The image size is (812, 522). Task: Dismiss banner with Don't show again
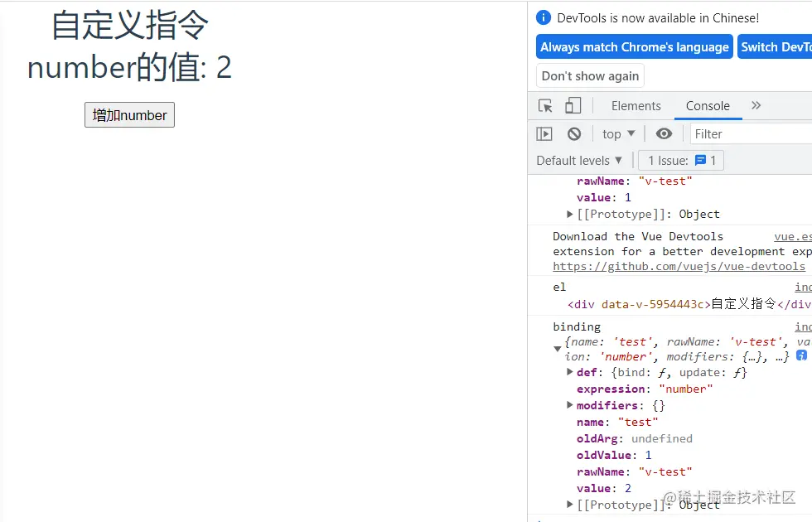click(590, 76)
